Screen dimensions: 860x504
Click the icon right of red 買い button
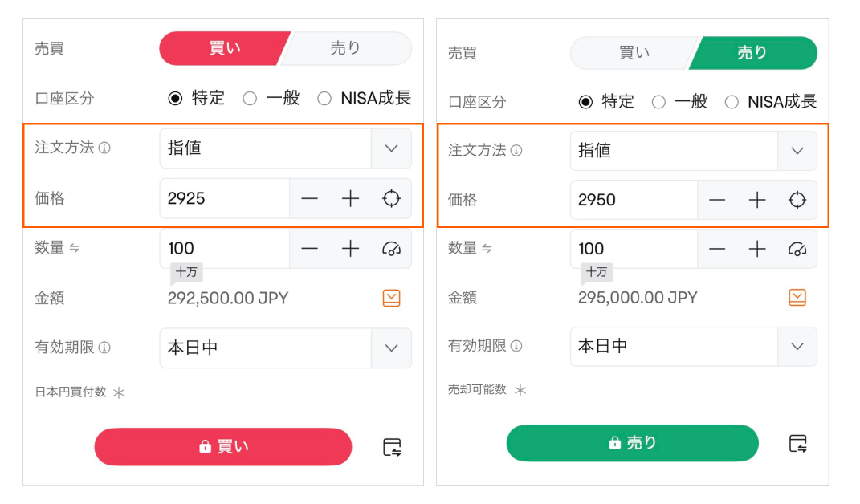[392, 447]
